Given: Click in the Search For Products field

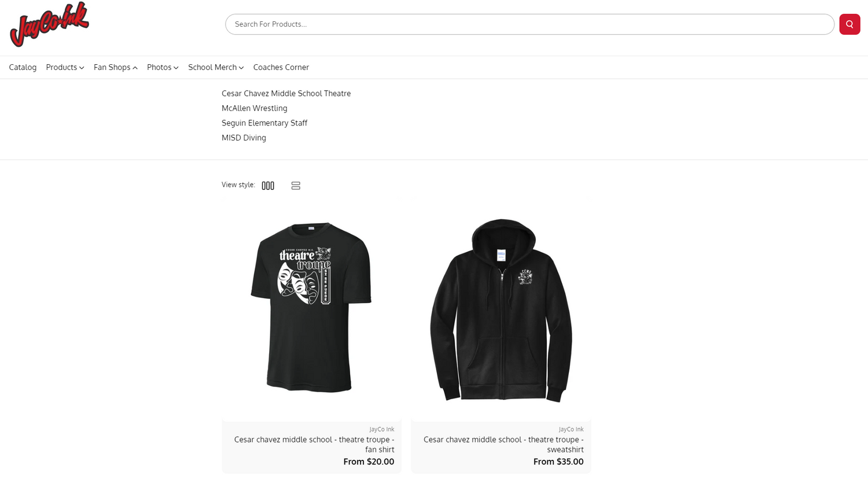Looking at the screenshot, I should click(x=529, y=24).
